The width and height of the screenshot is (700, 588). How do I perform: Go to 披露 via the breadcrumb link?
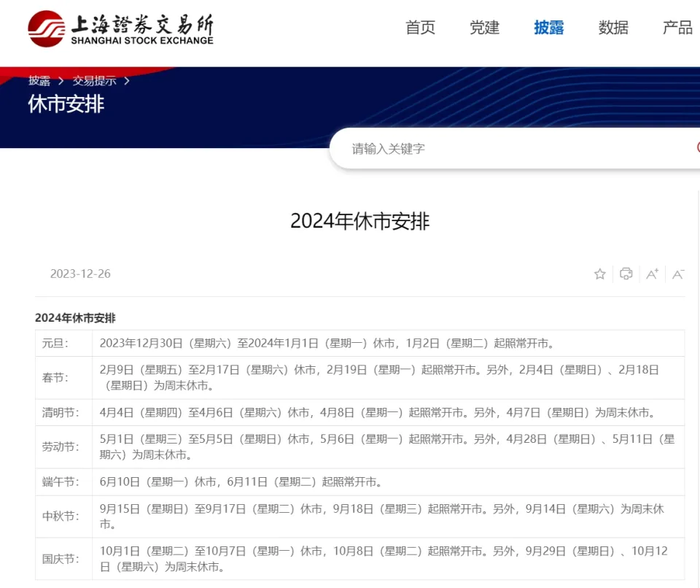click(x=39, y=81)
